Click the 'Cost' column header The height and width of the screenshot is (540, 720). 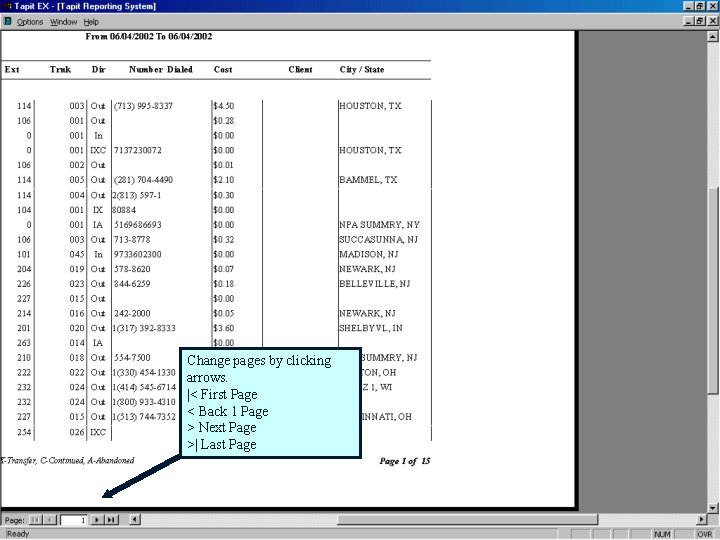223,69
